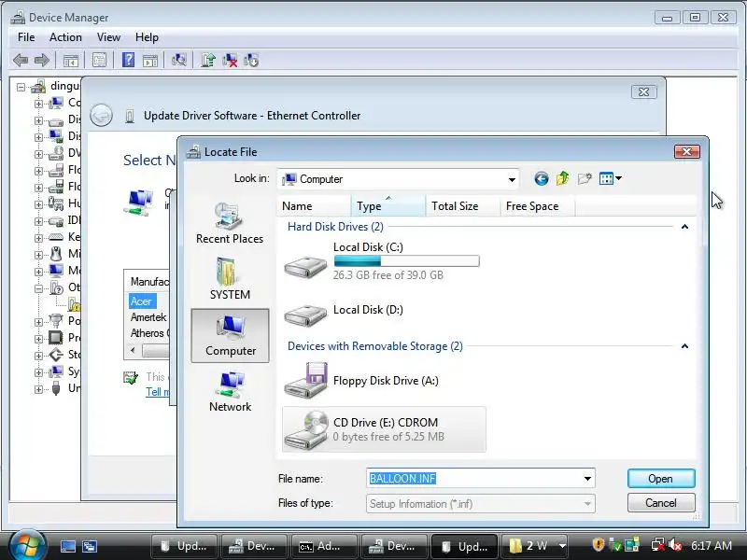Screen dimensions: 747x560
Task: Open the View menu in Device Manager
Action: tap(108, 37)
